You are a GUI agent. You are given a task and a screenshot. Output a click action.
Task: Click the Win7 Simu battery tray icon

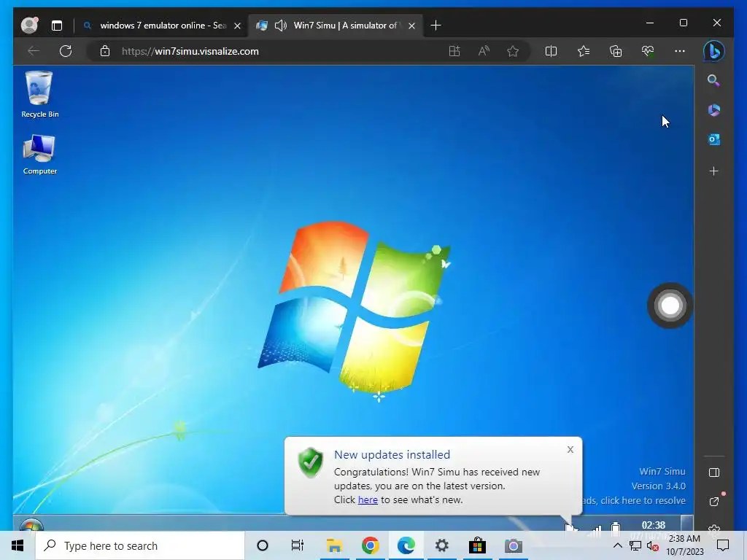pos(616,526)
